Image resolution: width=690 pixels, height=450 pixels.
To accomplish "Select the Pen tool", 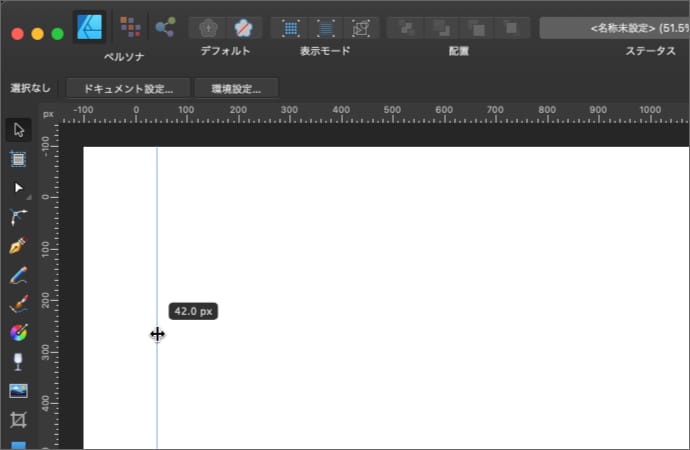I will (18, 245).
